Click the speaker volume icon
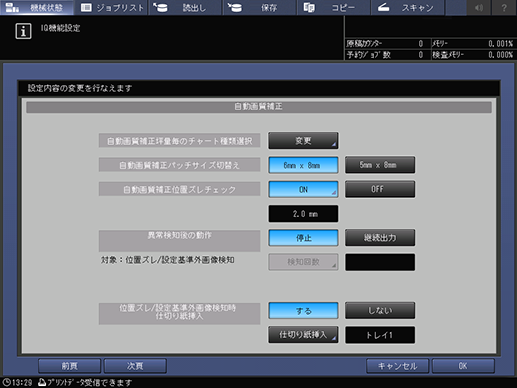This screenshot has width=517, height=388. pyautogui.click(x=479, y=7)
